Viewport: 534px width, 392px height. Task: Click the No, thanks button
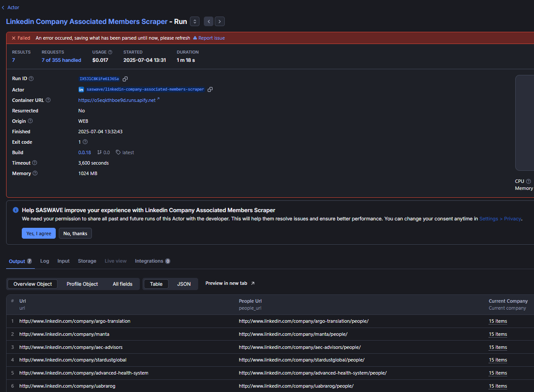click(x=75, y=233)
